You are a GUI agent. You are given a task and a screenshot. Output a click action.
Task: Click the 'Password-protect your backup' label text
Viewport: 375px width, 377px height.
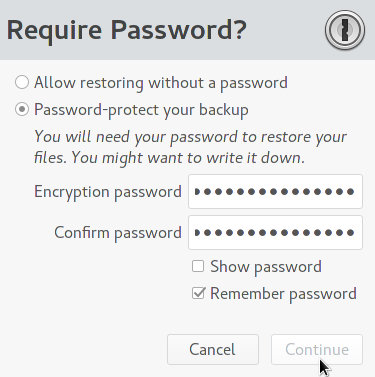(x=141, y=110)
